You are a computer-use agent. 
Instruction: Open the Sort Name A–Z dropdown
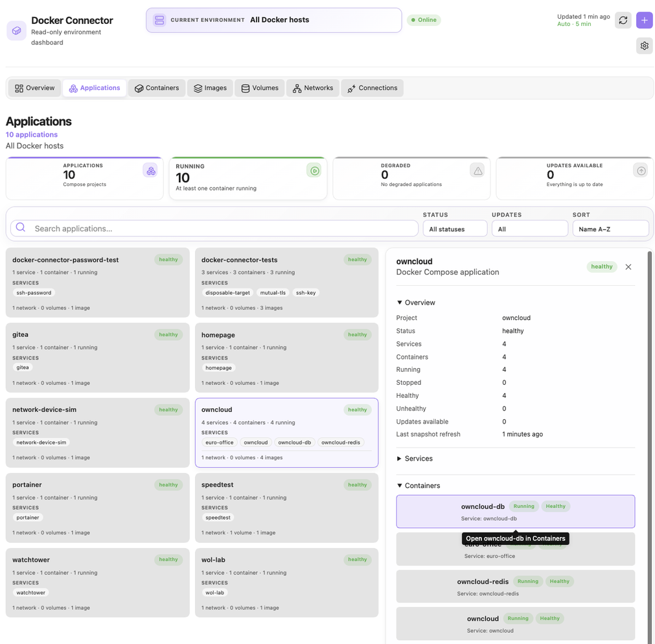click(x=610, y=229)
